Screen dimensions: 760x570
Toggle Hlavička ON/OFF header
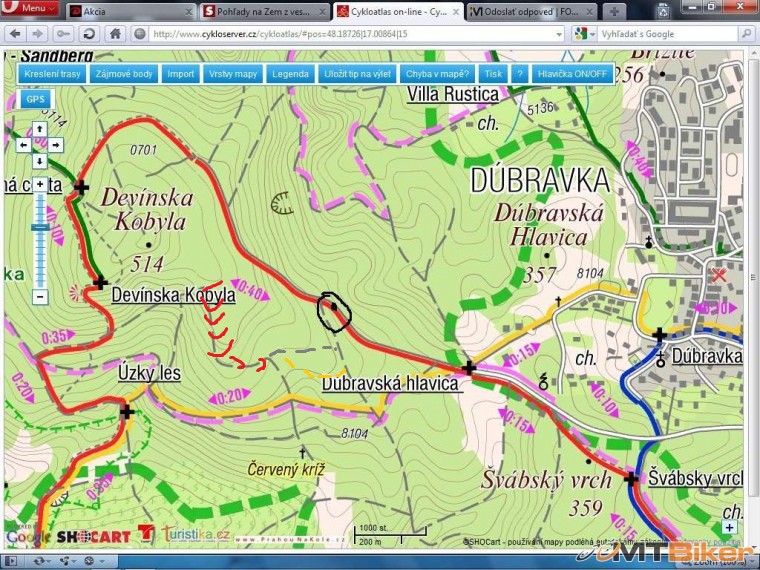572,74
